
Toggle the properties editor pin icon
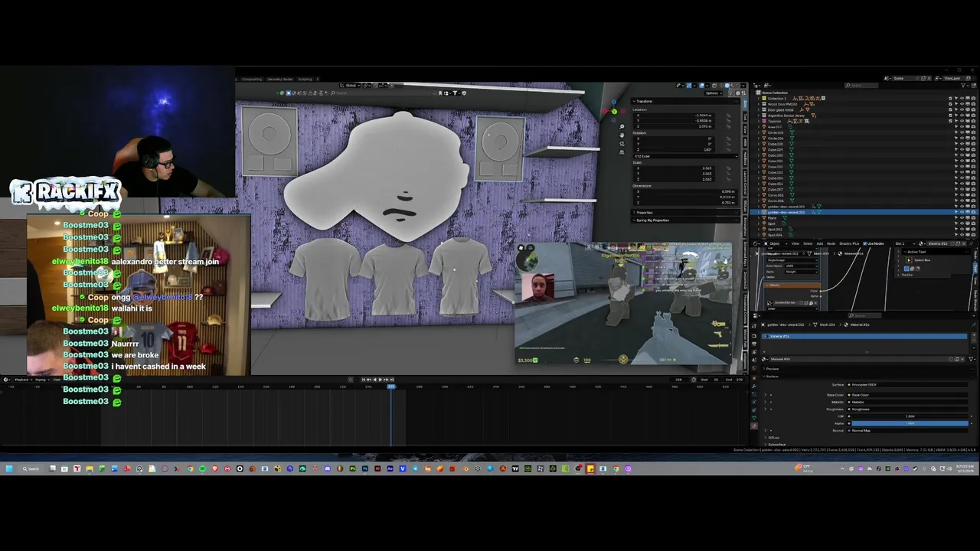[x=974, y=324]
